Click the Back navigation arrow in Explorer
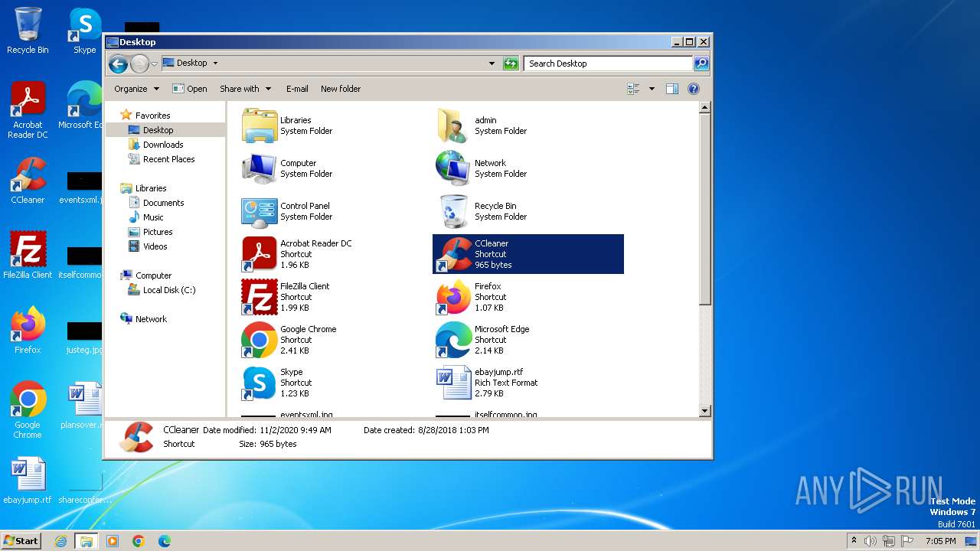Image resolution: width=980 pixels, height=551 pixels. click(x=118, y=64)
